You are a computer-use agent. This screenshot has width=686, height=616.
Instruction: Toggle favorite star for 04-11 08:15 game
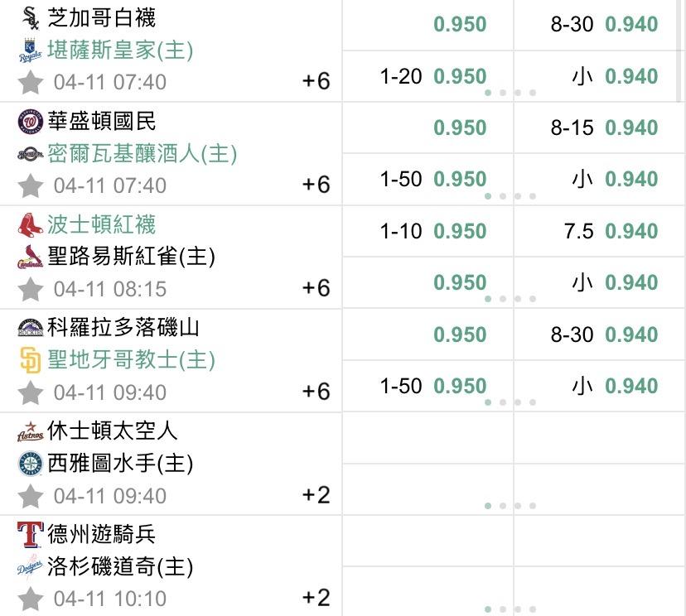pos(31,289)
